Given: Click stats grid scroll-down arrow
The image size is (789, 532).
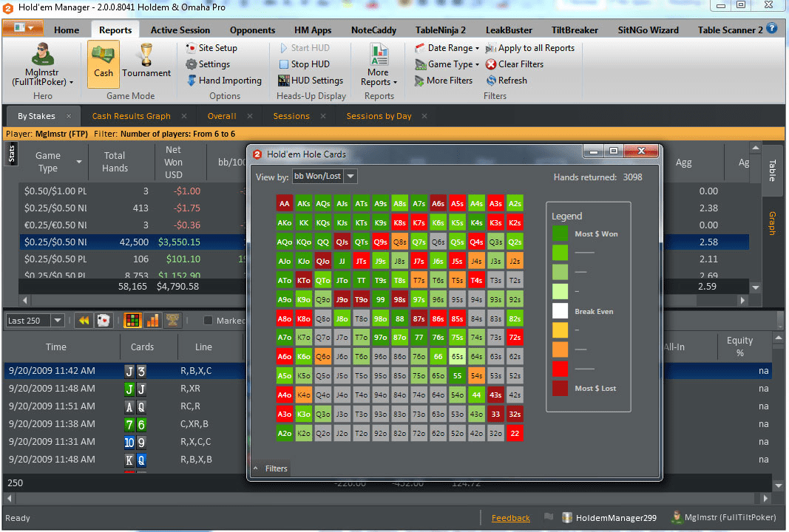Looking at the screenshot, I should click(755, 287).
